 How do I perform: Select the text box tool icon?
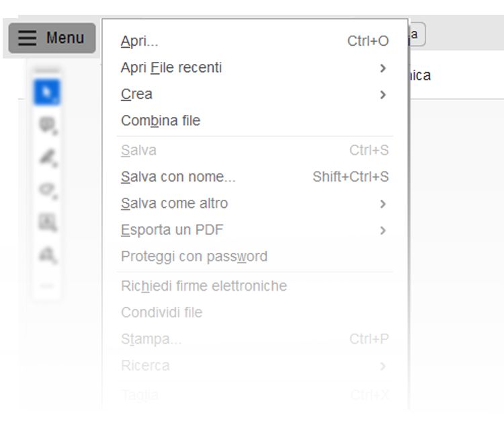point(46,222)
